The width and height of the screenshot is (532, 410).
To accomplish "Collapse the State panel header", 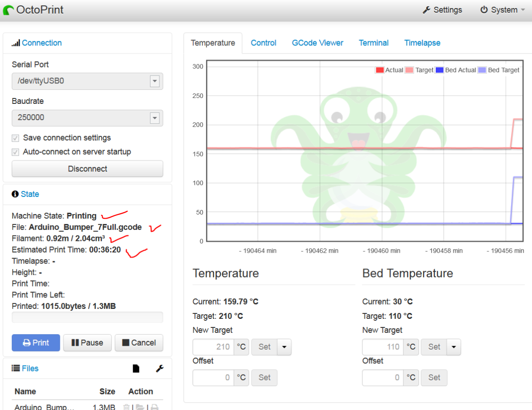I will tap(30, 194).
